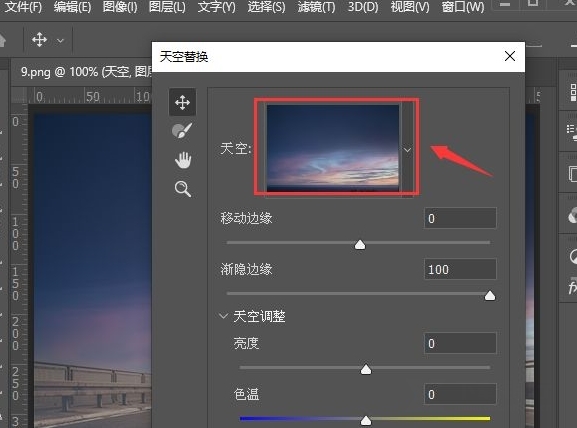The image size is (577, 428).
Task: Select the Hand tool in dialog
Action: [183, 160]
